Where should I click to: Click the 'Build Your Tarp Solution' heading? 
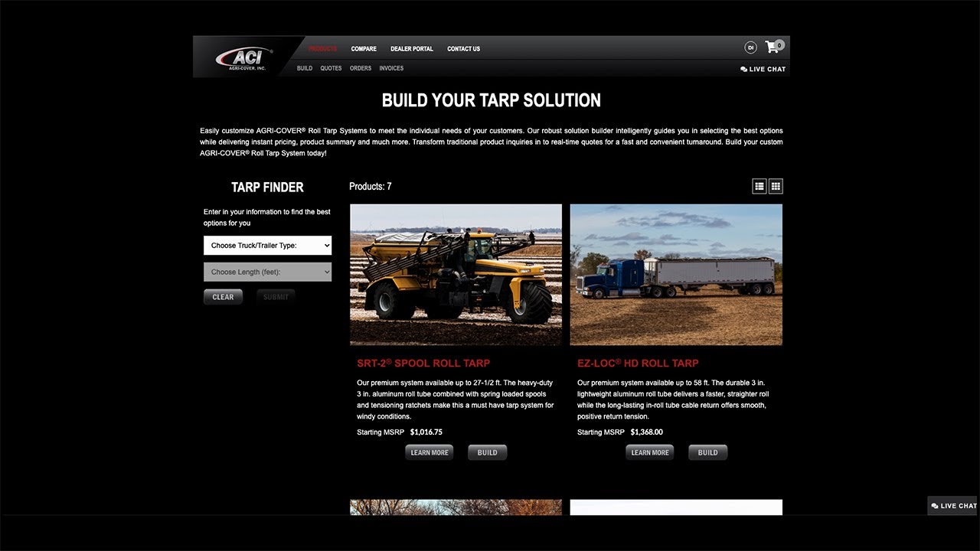point(492,100)
